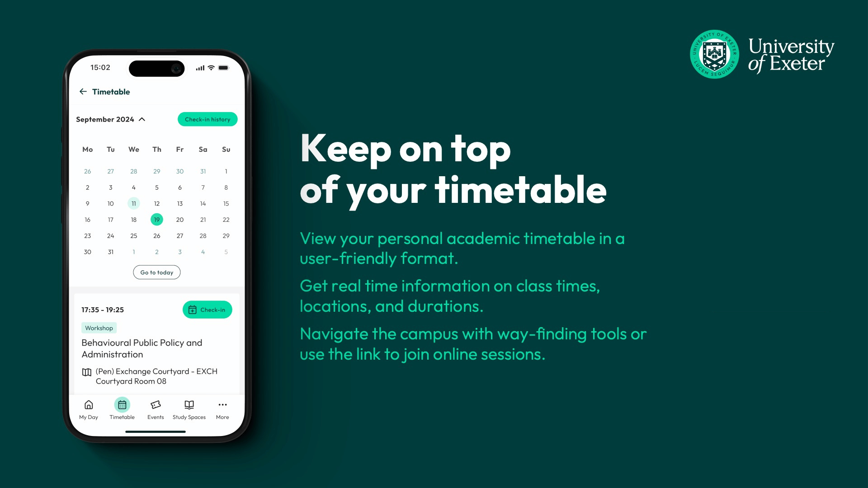Tap the back arrow icon on Timetable header

(x=84, y=92)
